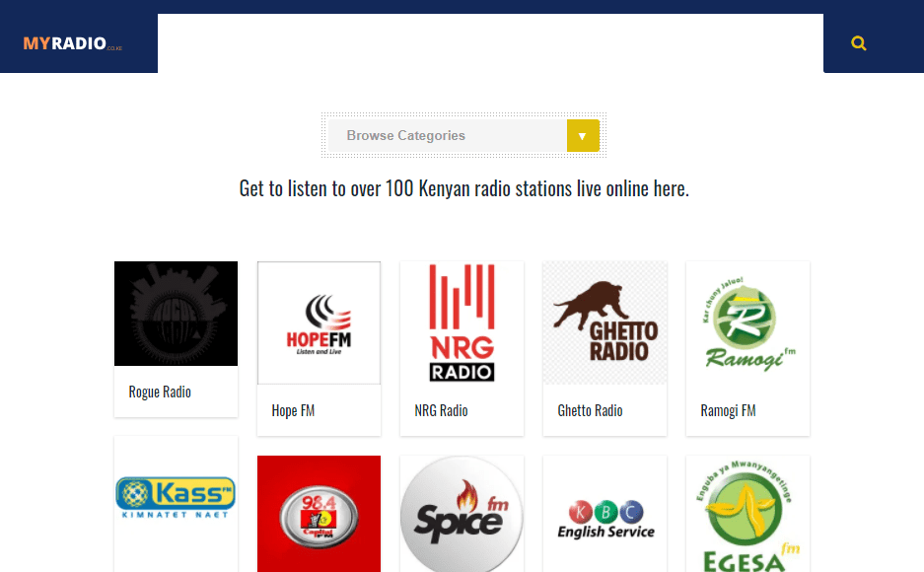The height and width of the screenshot is (572, 924).
Task: Follow the NRG Radio title link
Action: (442, 410)
